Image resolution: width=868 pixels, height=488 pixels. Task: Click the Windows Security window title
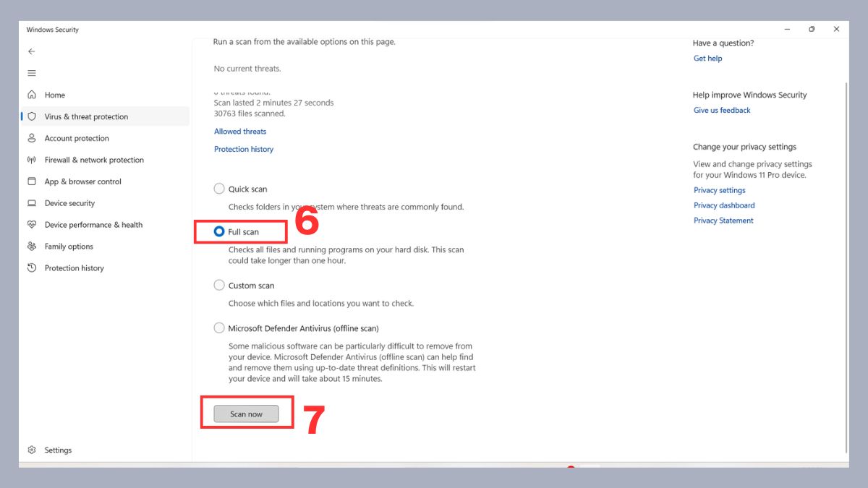(x=53, y=30)
